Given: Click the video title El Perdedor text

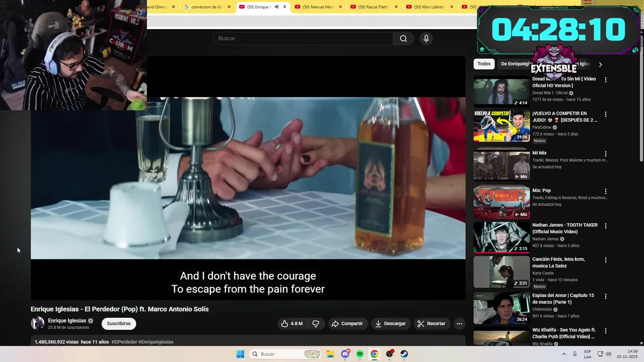Looking at the screenshot, I should click(120, 309).
